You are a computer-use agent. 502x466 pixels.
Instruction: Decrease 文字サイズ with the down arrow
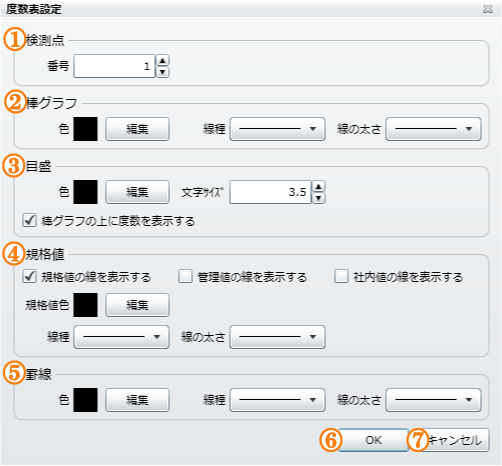(x=319, y=198)
